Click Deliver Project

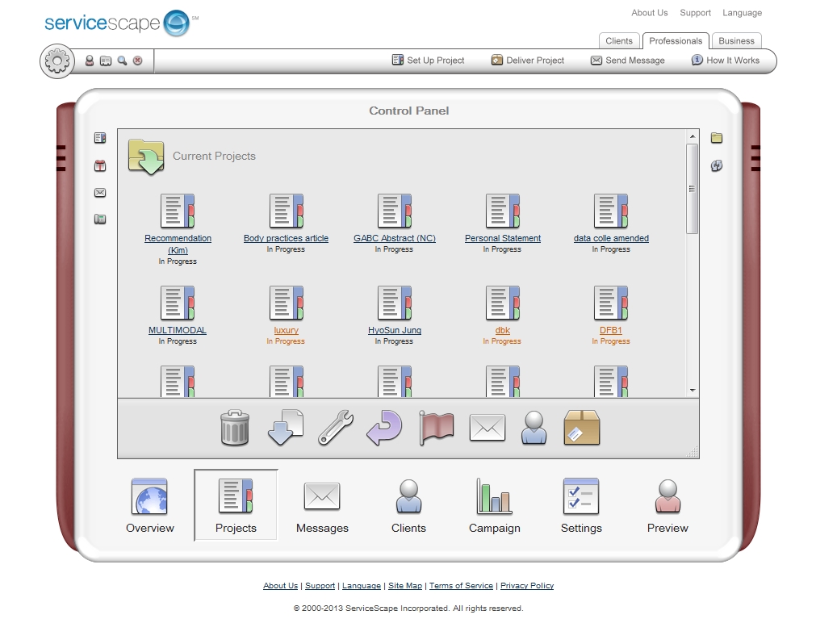tap(528, 61)
